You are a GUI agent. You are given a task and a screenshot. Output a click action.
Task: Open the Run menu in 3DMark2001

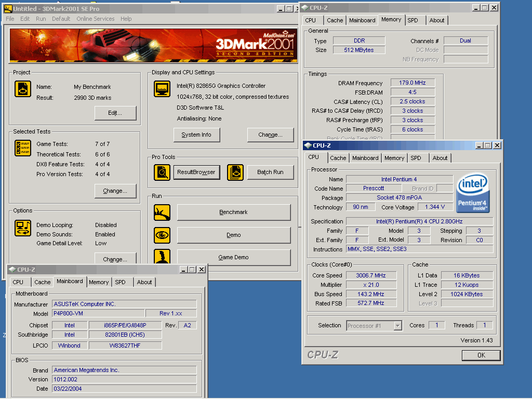point(41,19)
